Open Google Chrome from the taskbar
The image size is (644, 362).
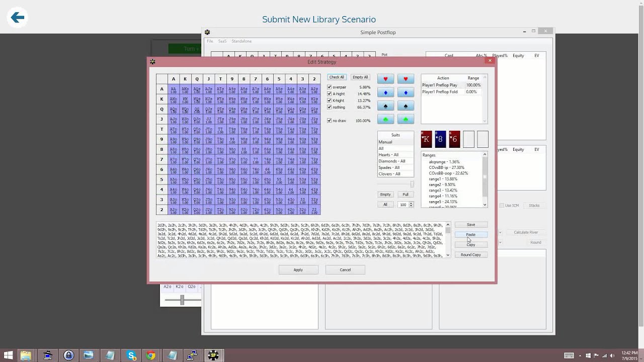click(x=151, y=355)
